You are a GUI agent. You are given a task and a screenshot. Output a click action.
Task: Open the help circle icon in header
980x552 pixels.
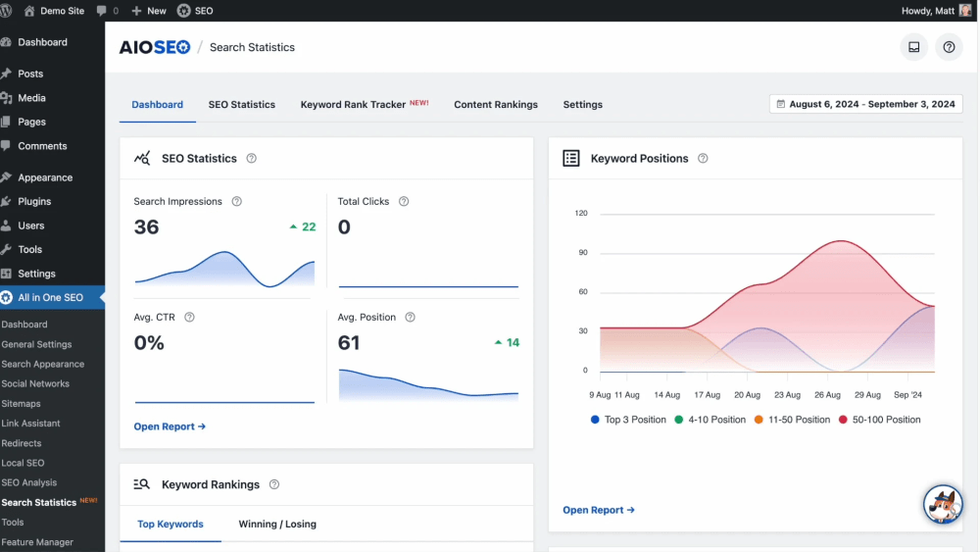click(x=949, y=47)
